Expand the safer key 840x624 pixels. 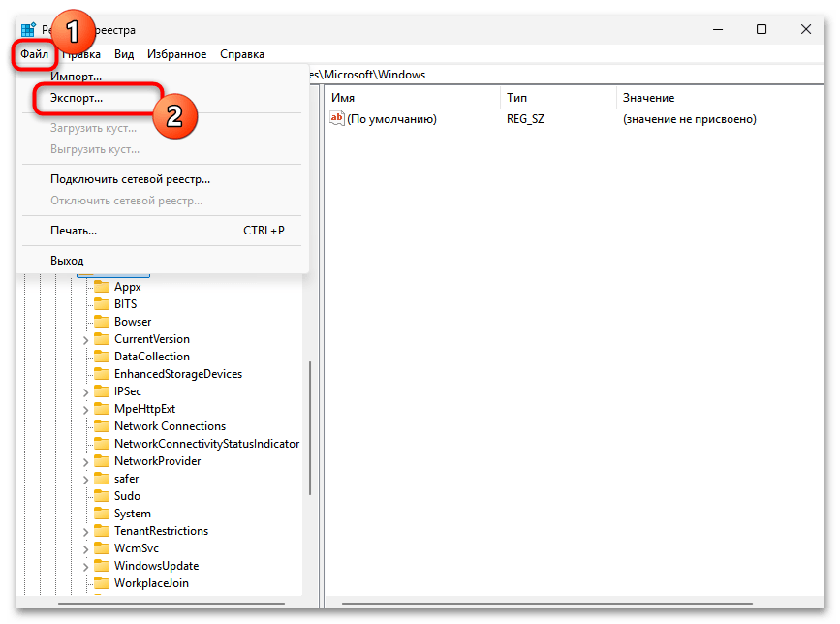85,480
